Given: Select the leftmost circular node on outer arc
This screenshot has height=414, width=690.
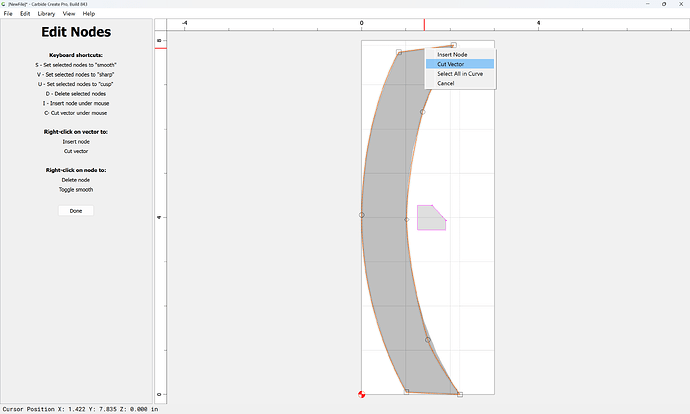Looking at the screenshot, I should pyautogui.click(x=362, y=215).
